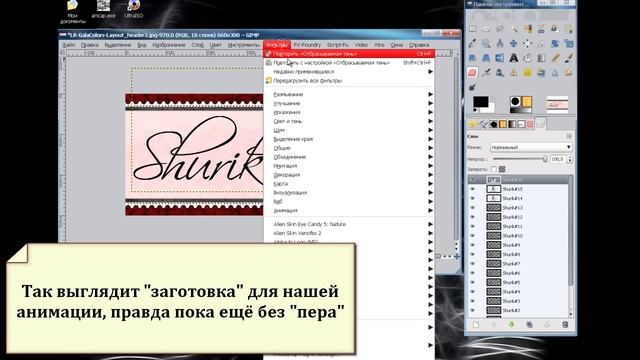640x360 pixels.
Task: Expand the Искажения filter submenu
Action: 349,112
